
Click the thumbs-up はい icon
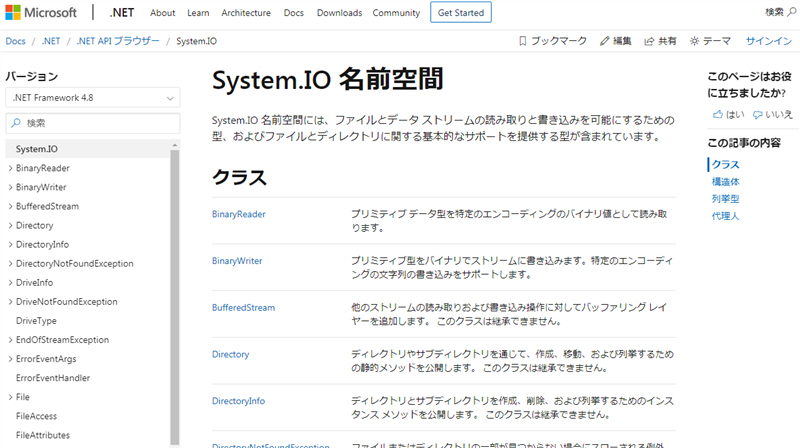(718, 114)
